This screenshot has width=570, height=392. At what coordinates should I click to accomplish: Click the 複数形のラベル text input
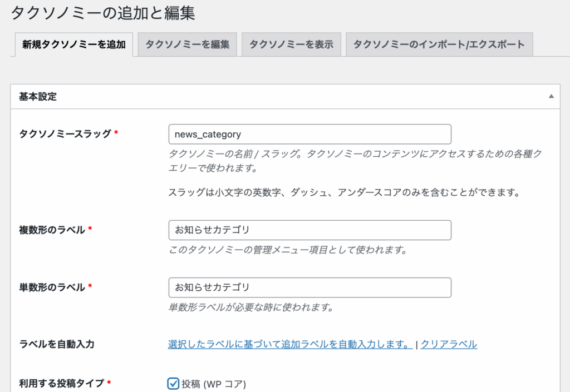309,230
